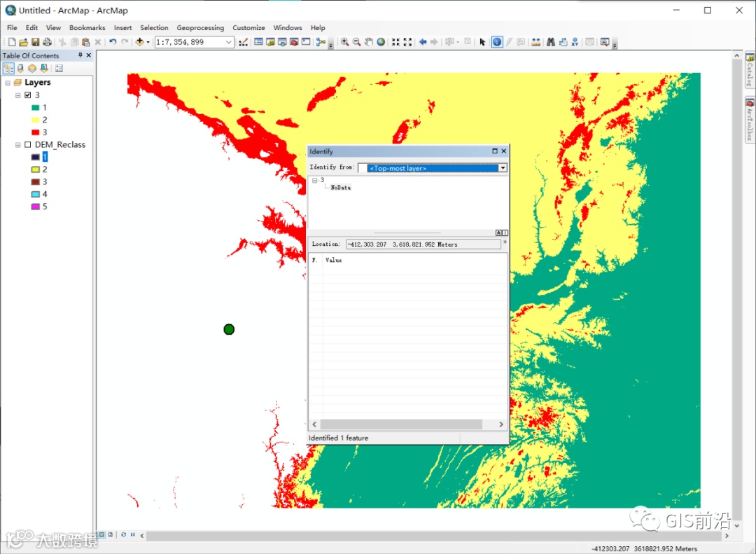This screenshot has height=554, width=756.
Task: Click the Zoom In tool
Action: pos(345,42)
